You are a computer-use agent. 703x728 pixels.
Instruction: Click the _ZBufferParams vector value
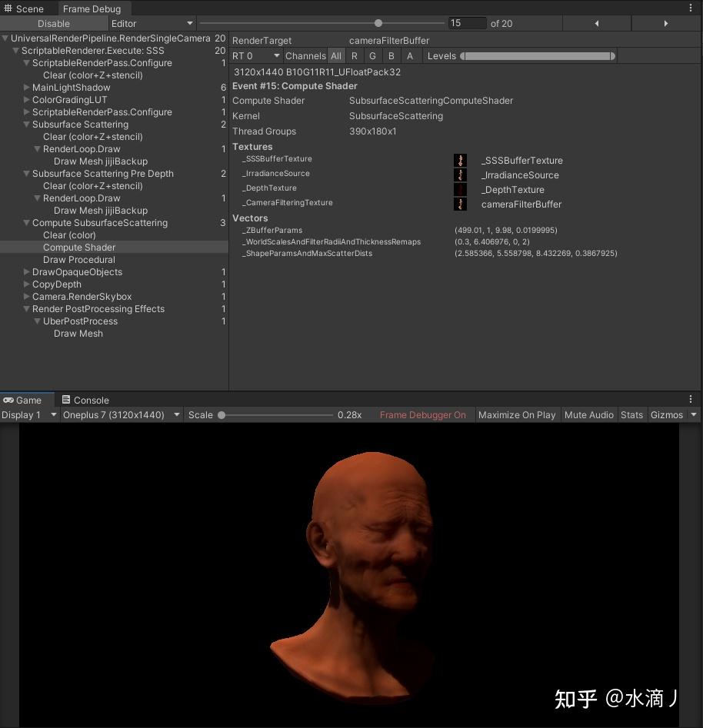coord(505,230)
